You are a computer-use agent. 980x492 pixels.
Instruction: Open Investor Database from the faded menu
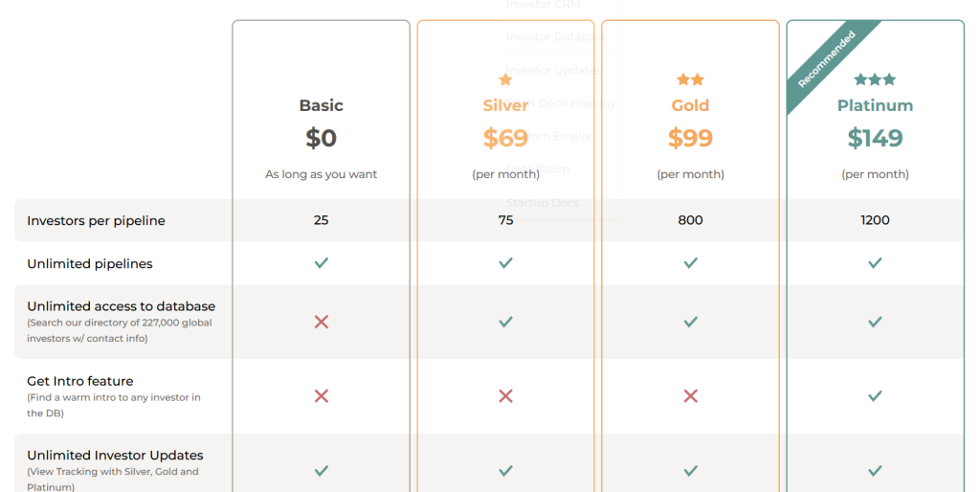[x=556, y=37]
